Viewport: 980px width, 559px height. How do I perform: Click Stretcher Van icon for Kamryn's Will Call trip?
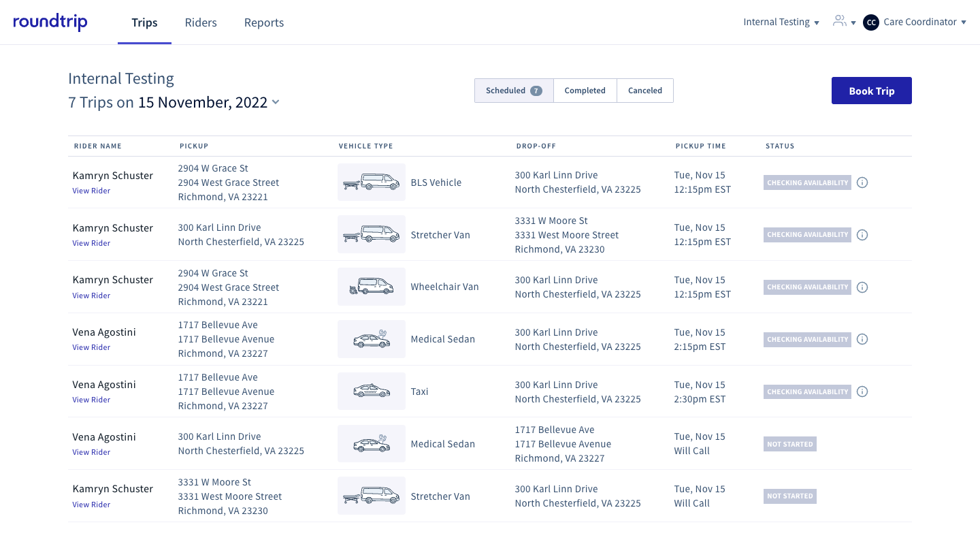pyautogui.click(x=372, y=496)
